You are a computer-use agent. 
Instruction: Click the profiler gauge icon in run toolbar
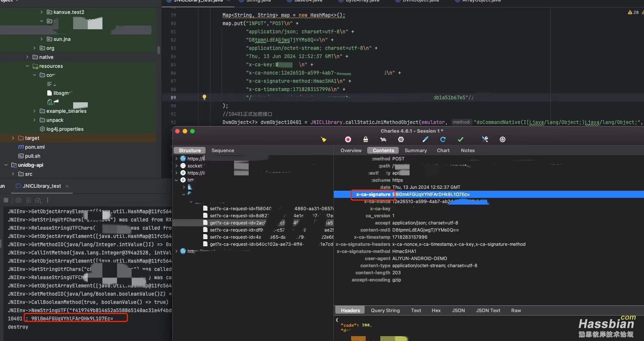pyautogui.click(x=38, y=200)
